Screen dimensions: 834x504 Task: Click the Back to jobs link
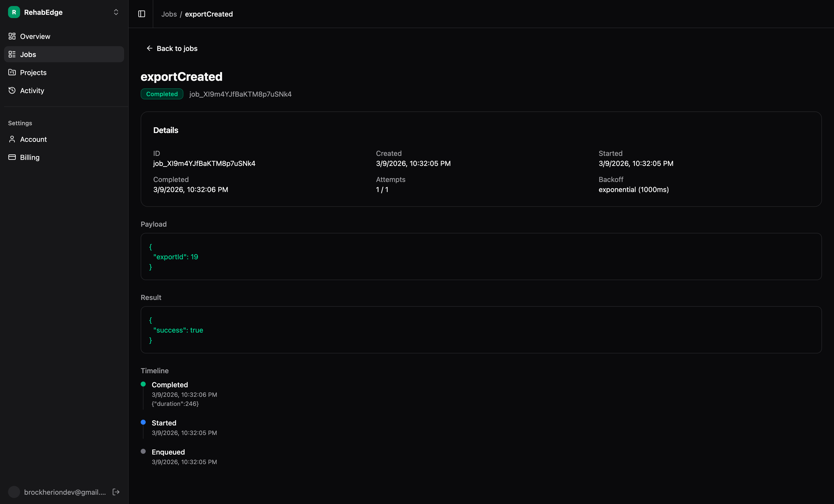tap(172, 48)
